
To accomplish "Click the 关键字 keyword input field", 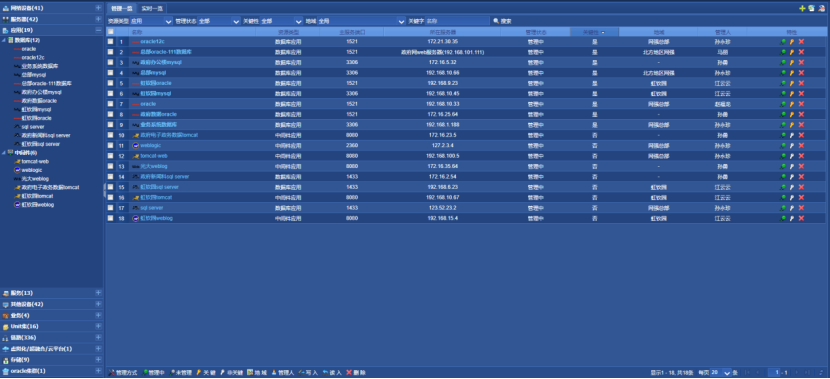I will tap(458, 21).
